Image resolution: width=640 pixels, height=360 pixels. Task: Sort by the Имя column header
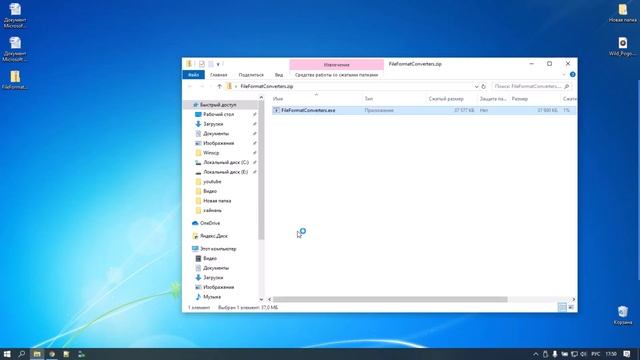(317, 99)
